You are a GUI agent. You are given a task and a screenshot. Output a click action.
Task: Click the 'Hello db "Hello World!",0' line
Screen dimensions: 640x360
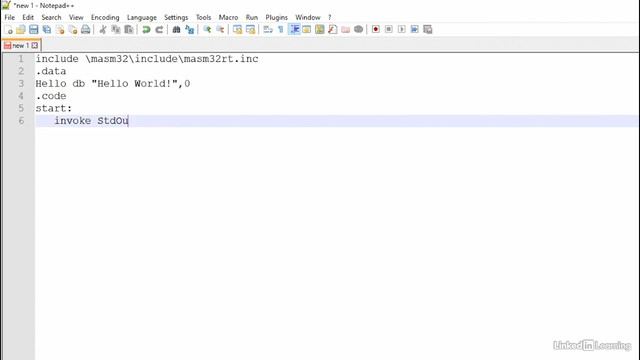pos(113,84)
